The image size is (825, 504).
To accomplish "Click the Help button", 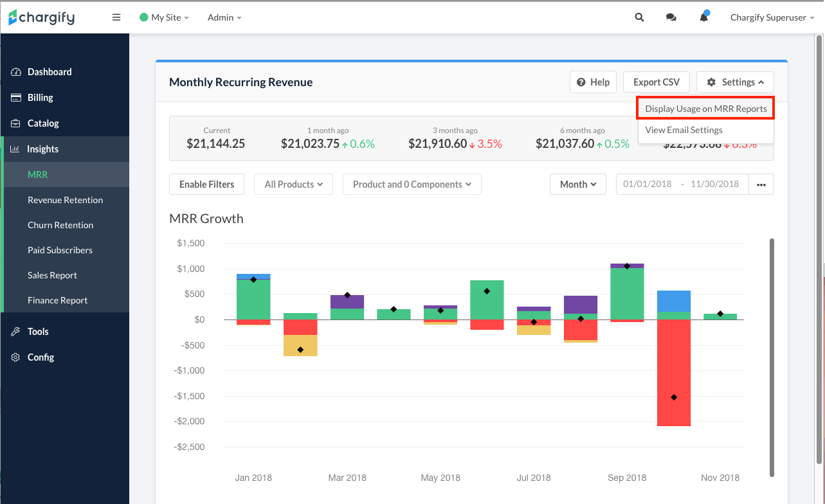I will [593, 82].
